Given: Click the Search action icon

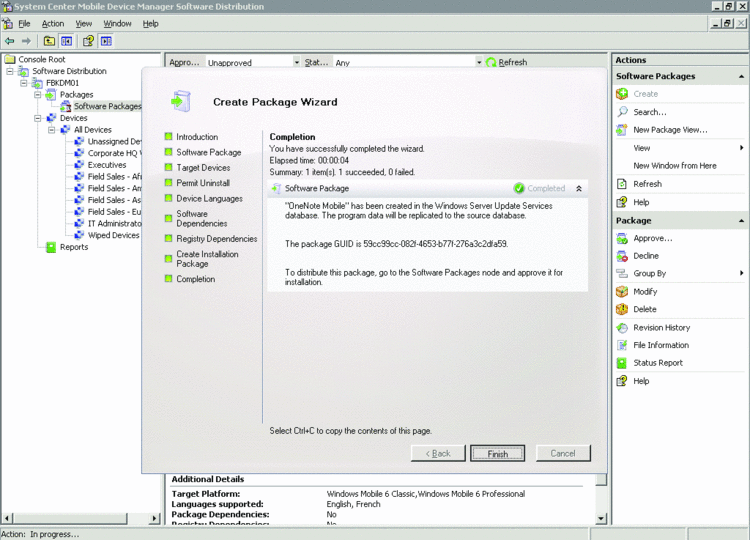Looking at the screenshot, I should [x=623, y=112].
